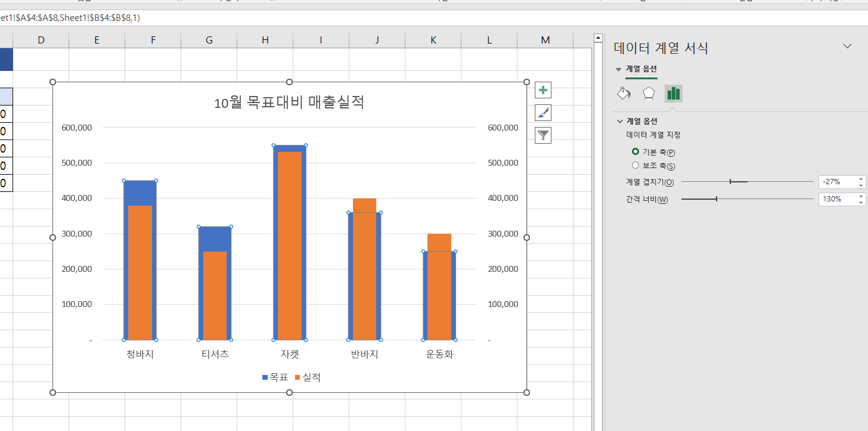
Task: Collapse the 계열 옵션 section chevron
Action: (620, 121)
